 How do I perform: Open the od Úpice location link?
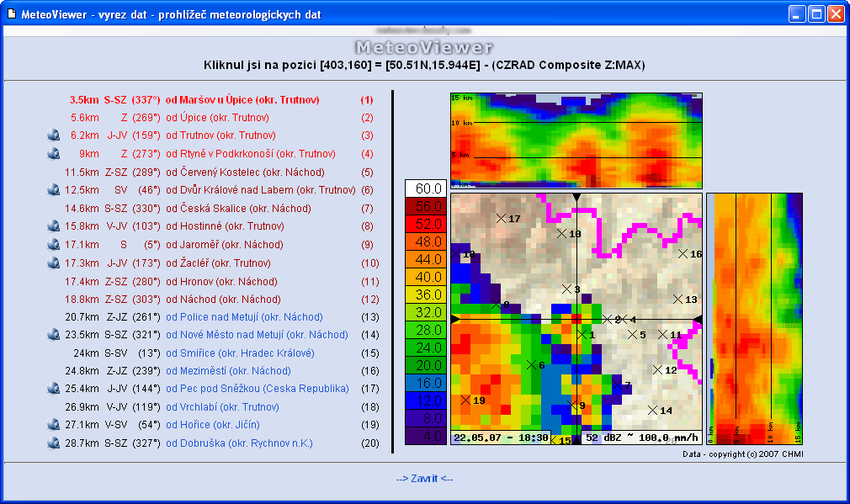click(217, 118)
